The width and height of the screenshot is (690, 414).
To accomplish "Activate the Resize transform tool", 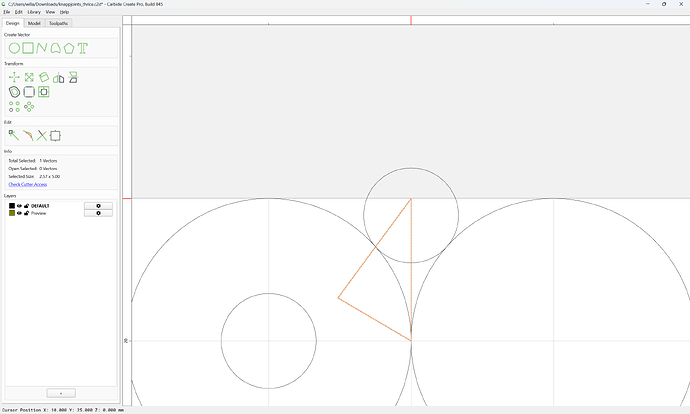I will tap(29, 77).
